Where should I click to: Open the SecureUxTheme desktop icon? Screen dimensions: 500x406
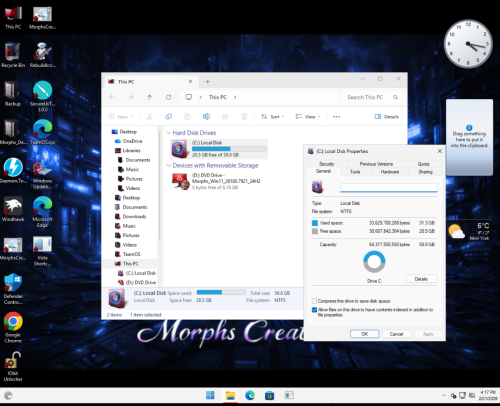(42, 97)
